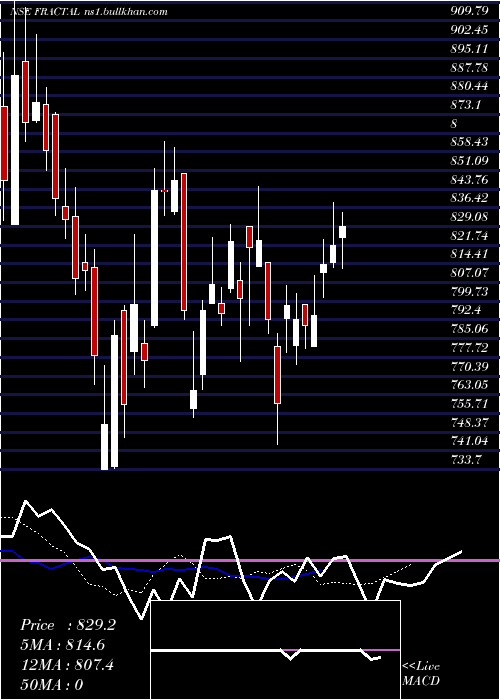The image size is (500, 700).
Task: Click the '<<Live MACD' label
Action: [421, 673]
